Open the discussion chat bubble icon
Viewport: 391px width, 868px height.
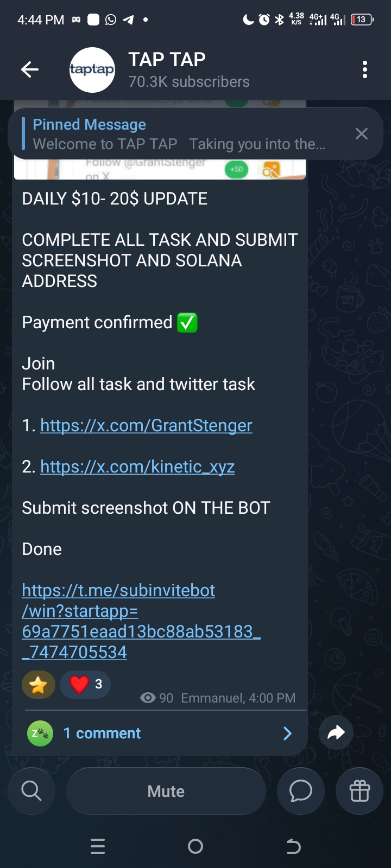click(x=301, y=791)
